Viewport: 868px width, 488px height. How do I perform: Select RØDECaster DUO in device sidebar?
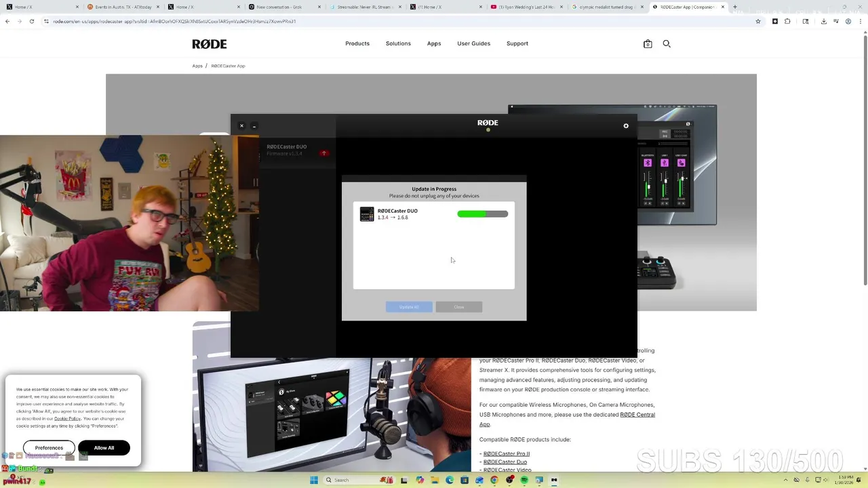296,150
